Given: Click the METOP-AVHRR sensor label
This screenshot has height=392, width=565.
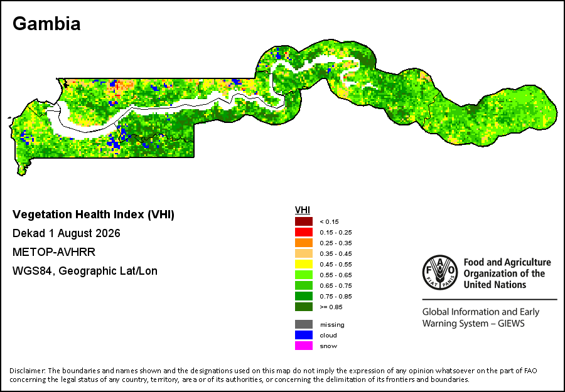Looking at the screenshot, I should pos(54,252).
